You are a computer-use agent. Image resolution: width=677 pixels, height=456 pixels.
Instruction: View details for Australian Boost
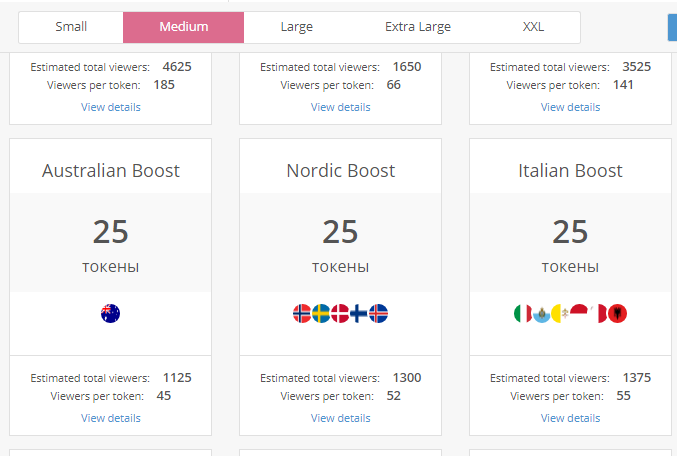point(111,418)
